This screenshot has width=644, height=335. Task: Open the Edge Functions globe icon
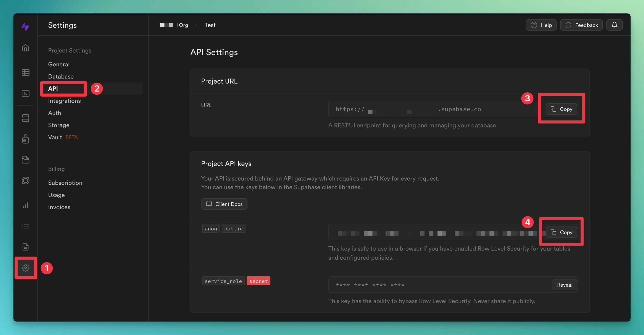pos(26,180)
